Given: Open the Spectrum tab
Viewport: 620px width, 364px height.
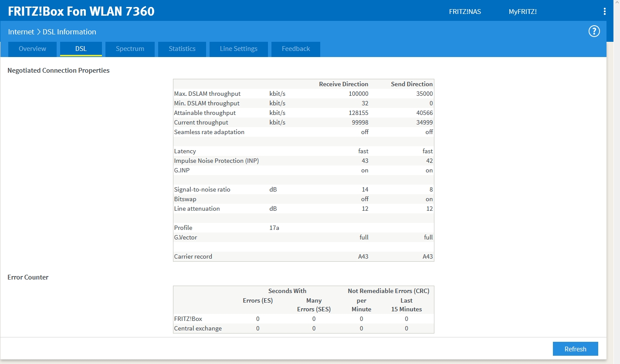Looking at the screenshot, I should [x=130, y=49].
